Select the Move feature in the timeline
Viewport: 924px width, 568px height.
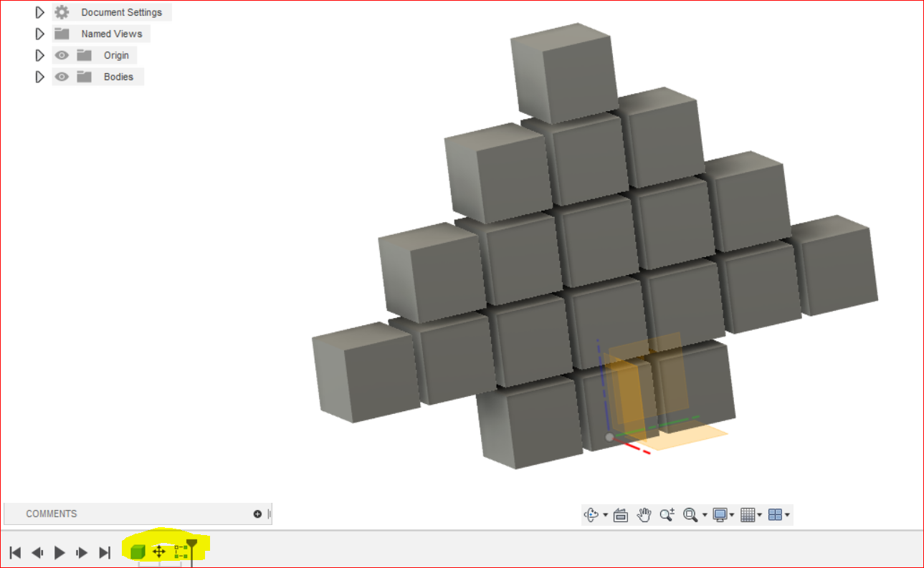click(159, 552)
